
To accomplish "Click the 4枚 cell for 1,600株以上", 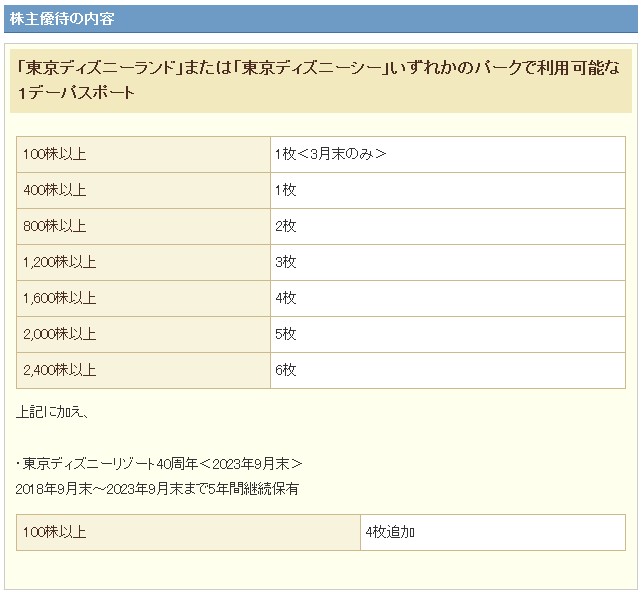I will coord(448,299).
